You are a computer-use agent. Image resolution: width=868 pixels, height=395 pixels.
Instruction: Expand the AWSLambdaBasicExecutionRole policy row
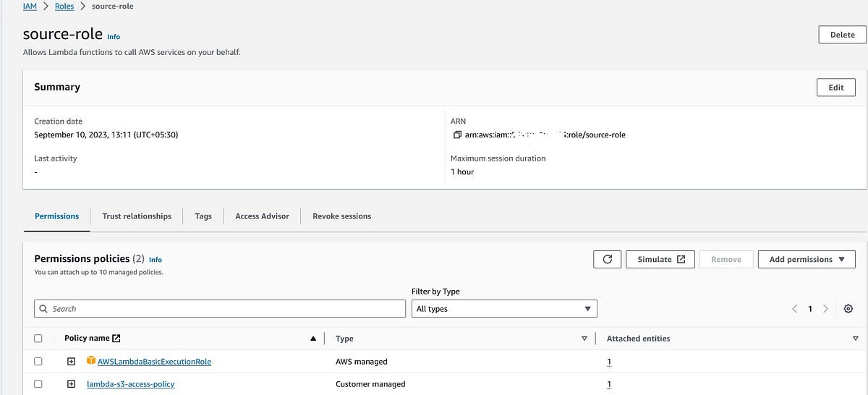pos(71,362)
